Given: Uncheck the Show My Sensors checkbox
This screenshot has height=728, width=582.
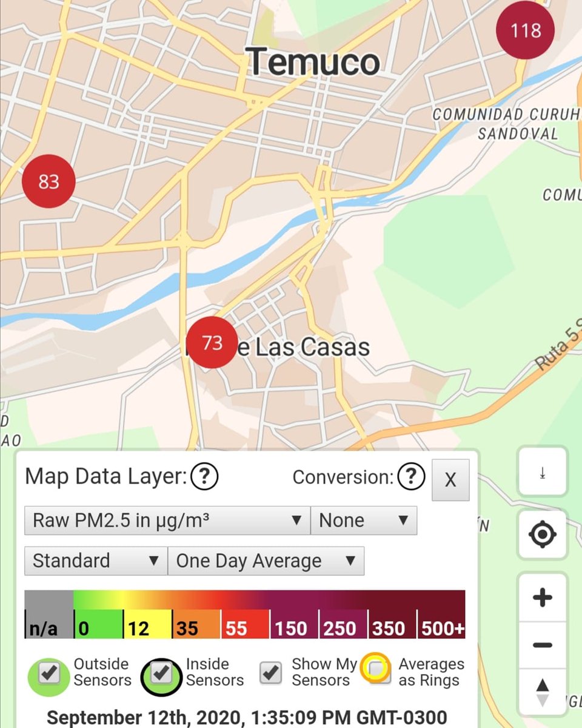Looking at the screenshot, I should (271, 672).
